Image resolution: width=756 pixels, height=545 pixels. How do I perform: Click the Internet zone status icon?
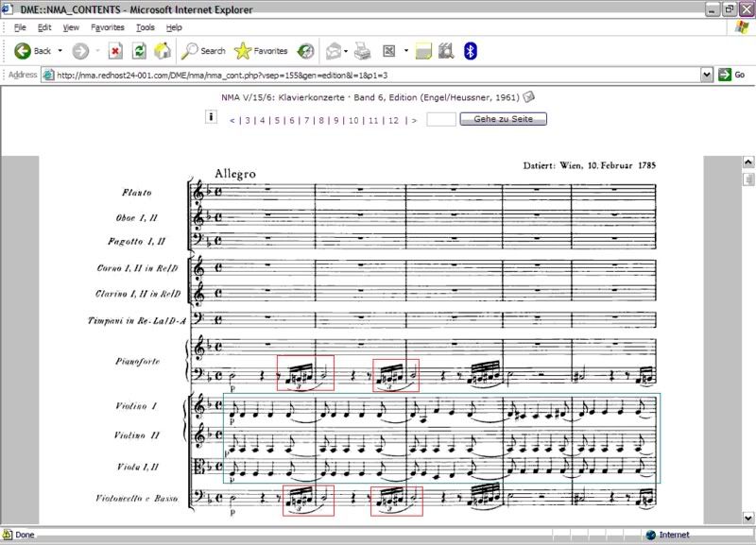click(x=651, y=535)
